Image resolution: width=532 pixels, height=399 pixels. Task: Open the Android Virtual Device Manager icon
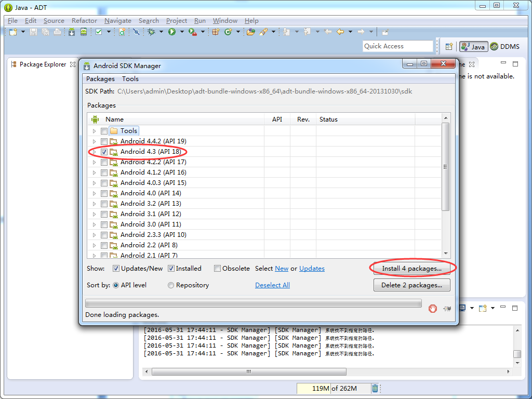tap(84, 32)
